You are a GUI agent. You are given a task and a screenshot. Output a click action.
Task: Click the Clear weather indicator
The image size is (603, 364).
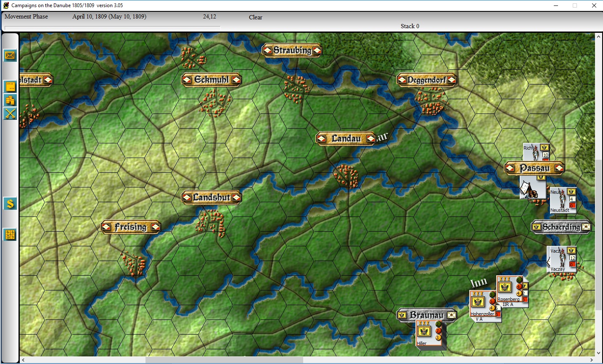click(x=255, y=17)
